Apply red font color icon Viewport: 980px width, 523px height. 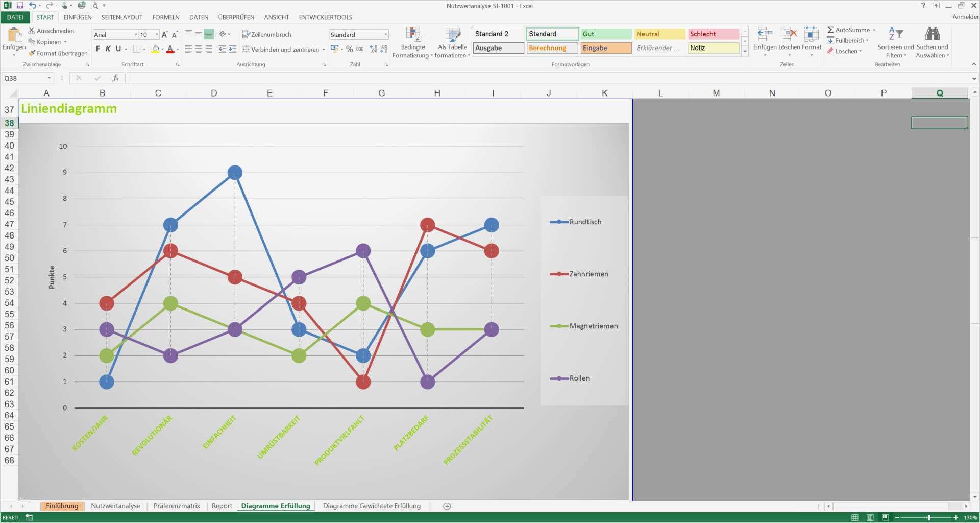(170, 49)
